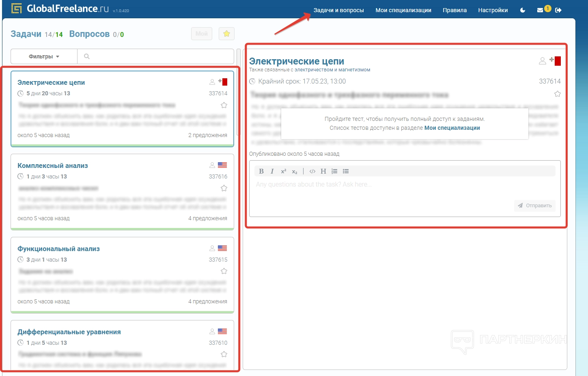Expand the "Фильтры" dropdown

44,56
